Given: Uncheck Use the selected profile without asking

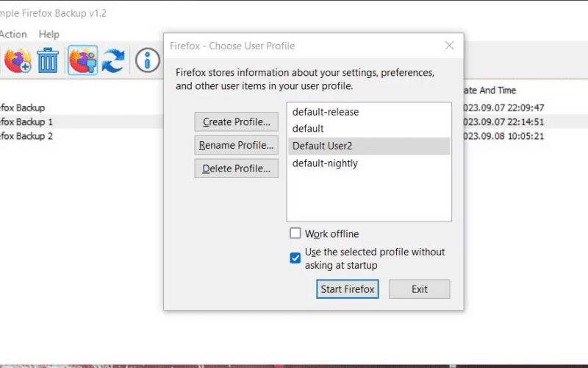Looking at the screenshot, I should (295, 258).
